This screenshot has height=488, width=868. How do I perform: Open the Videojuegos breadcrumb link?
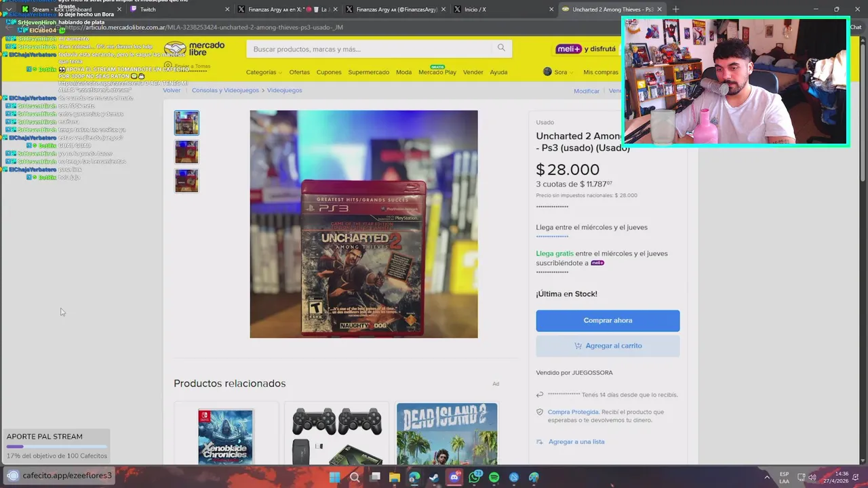[x=284, y=90]
